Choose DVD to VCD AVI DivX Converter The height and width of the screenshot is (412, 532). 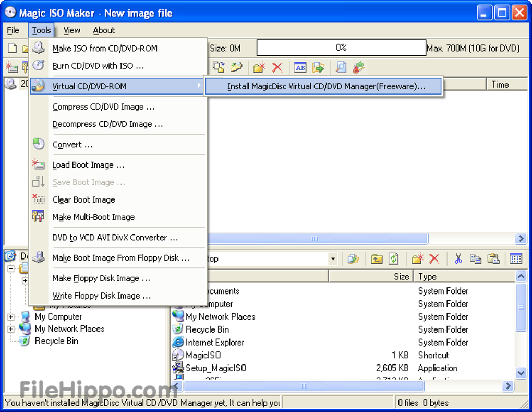click(x=118, y=237)
